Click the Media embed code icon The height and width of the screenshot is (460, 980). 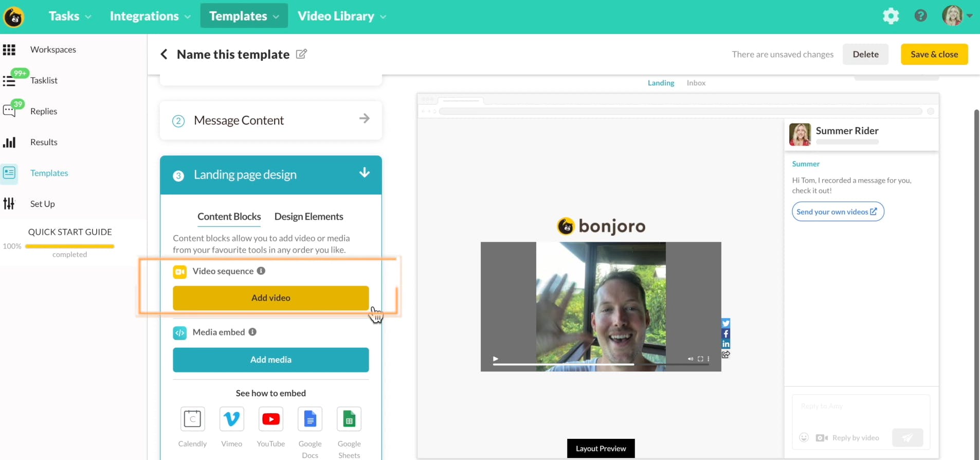click(180, 333)
